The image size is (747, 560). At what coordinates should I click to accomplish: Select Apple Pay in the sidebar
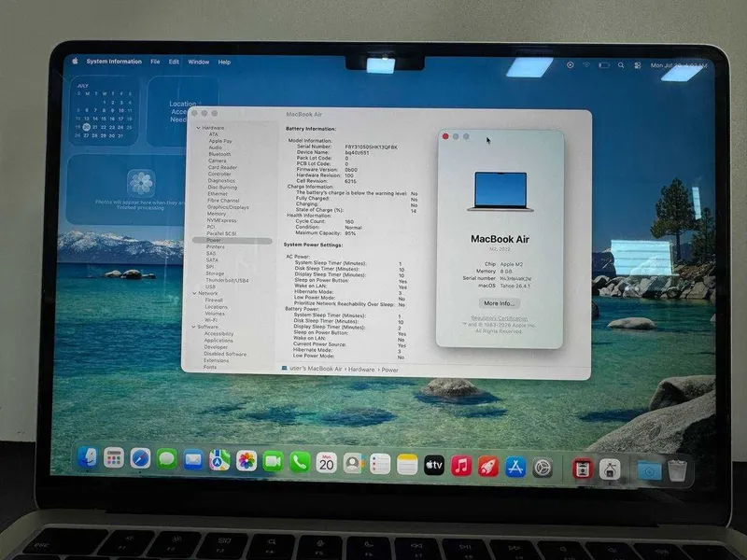click(x=220, y=141)
